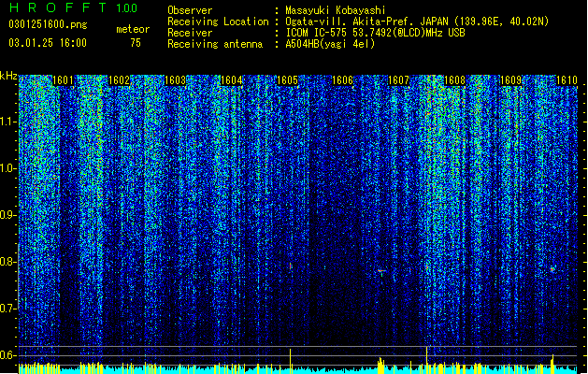The height and width of the screenshot is (374, 588).
Task: Select the 1605 time label
Action: click(x=287, y=80)
